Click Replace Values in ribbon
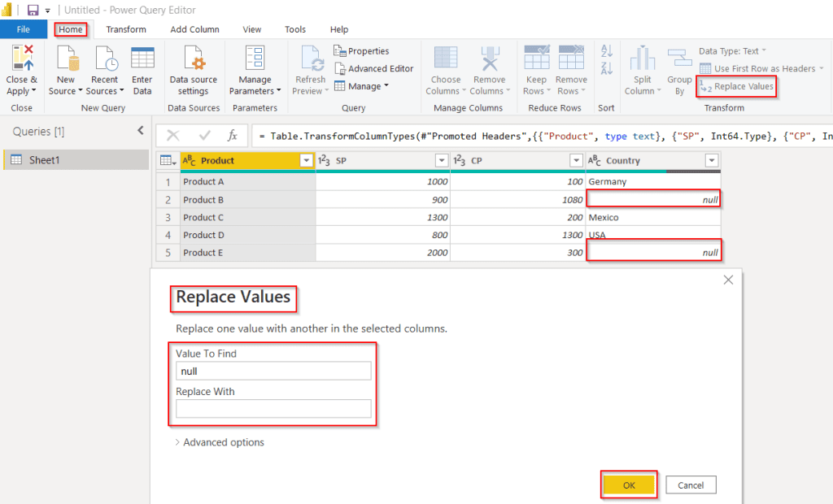The image size is (833, 504). click(737, 86)
